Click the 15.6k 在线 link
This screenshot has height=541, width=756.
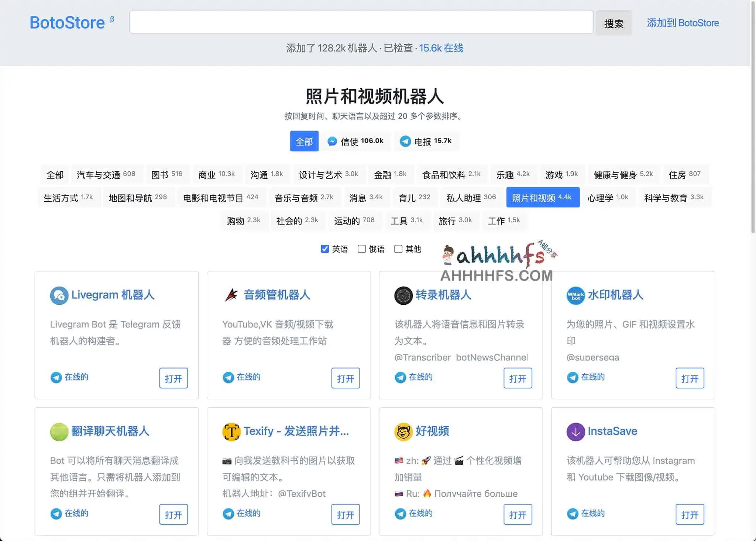(441, 48)
